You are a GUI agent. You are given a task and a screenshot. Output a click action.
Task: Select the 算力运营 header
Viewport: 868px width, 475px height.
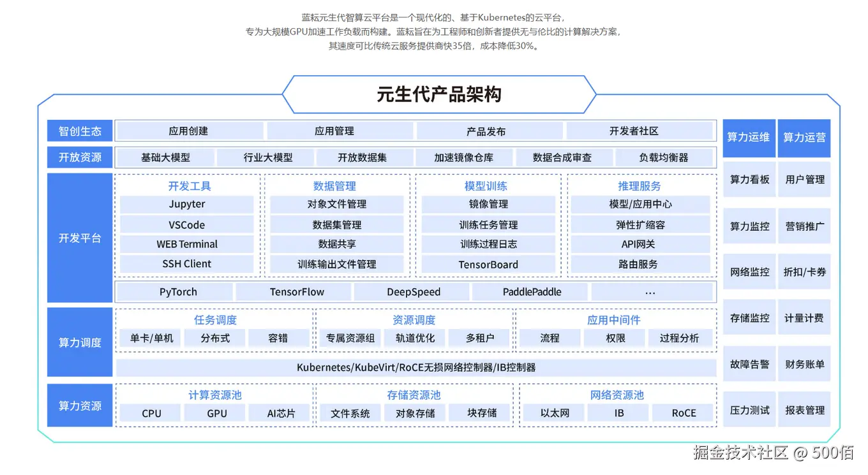(804, 138)
